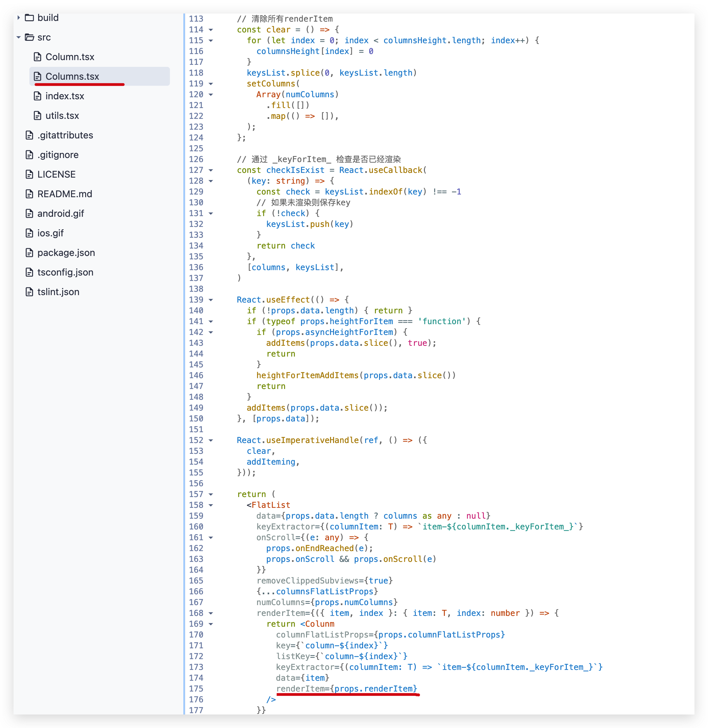Fold the useEffect block at line 139
The height and width of the screenshot is (728, 708).
[210, 300]
